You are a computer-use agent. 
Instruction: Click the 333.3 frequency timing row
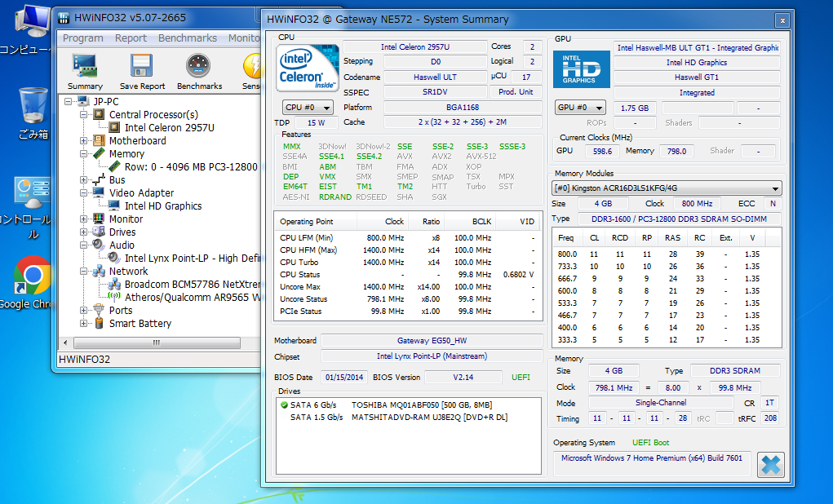667,340
